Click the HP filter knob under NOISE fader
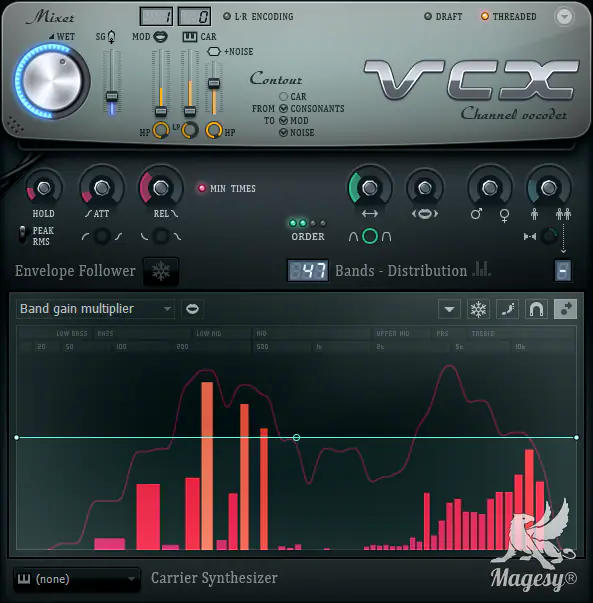Viewport: 593px width, 603px height. (214, 130)
